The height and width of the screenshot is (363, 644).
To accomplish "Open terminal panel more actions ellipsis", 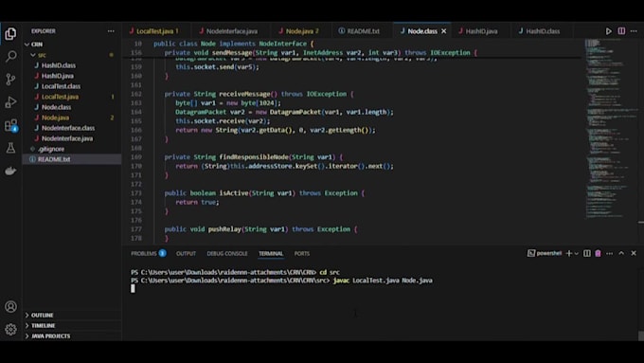I will click(610, 253).
